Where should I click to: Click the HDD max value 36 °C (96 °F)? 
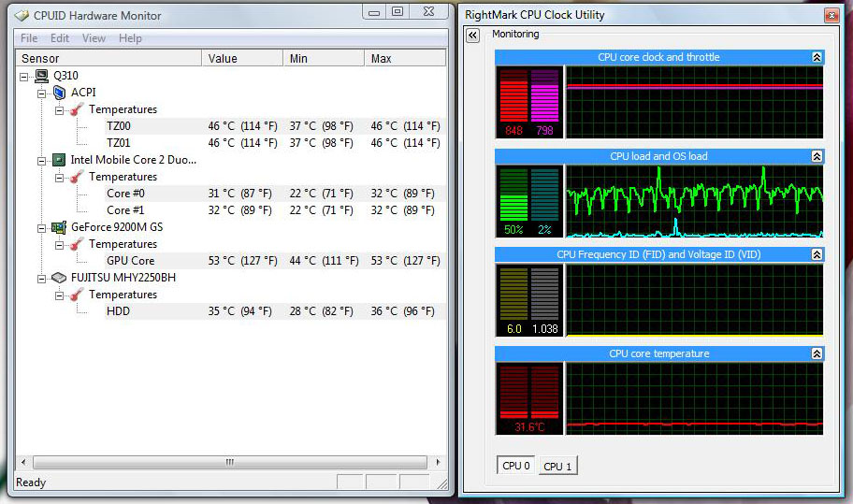tap(402, 311)
